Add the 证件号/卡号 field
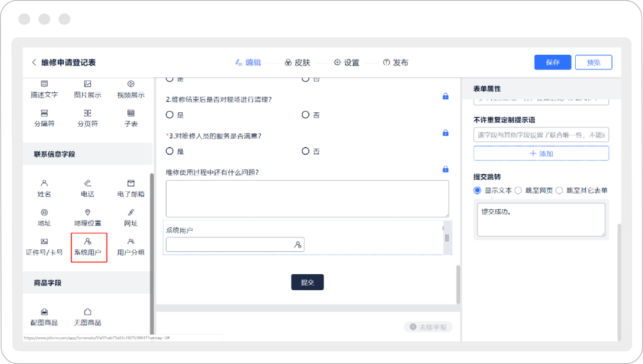The height and width of the screenshot is (364, 643). pos(44,246)
